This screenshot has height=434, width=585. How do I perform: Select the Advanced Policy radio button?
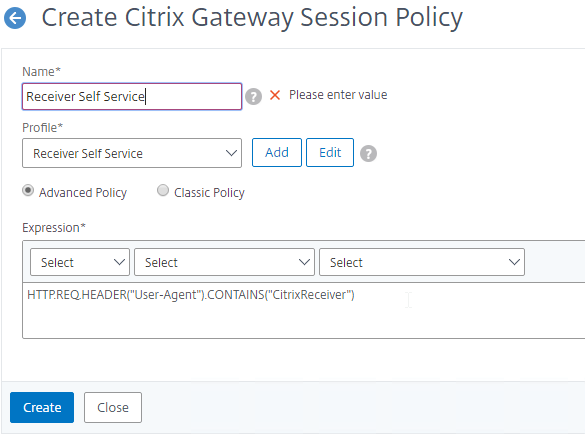[x=28, y=190]
